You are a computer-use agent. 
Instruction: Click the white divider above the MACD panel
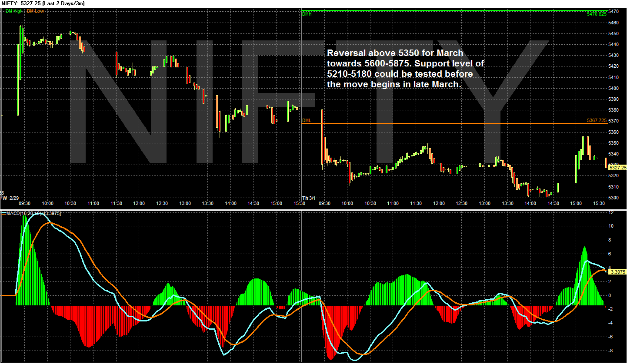pyautogui.click(x=313, y=210)
